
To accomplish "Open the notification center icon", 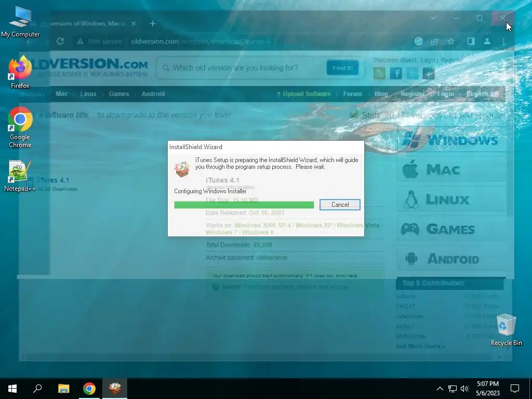I will [515, 389].
